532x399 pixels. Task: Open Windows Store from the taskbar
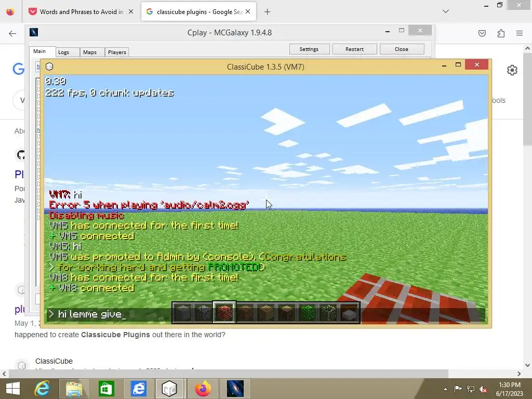click(x=106, y=389)
